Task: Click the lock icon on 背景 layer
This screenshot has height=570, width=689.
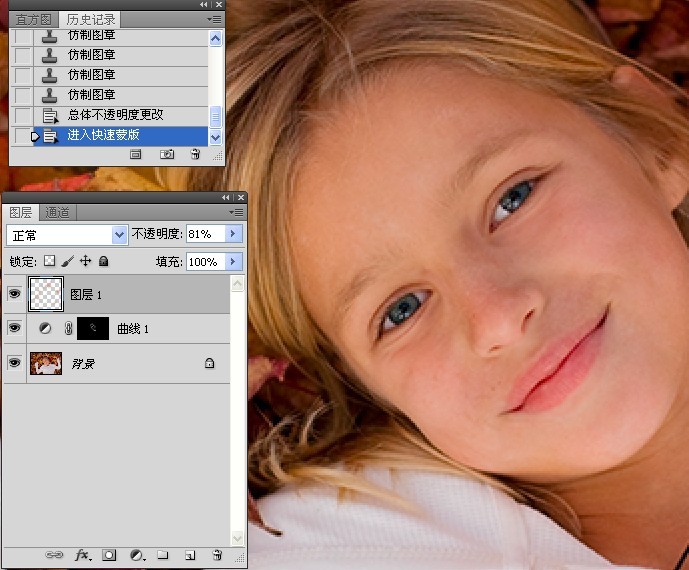Action: point(210,363)
